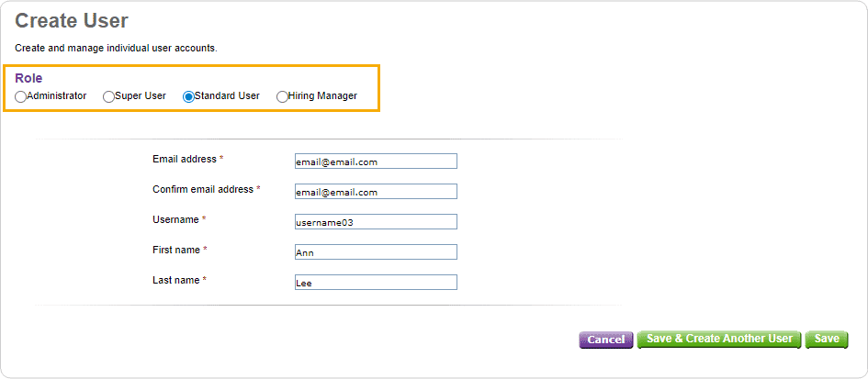
Task: Click the Email address input field
Action: pos(376,161)
